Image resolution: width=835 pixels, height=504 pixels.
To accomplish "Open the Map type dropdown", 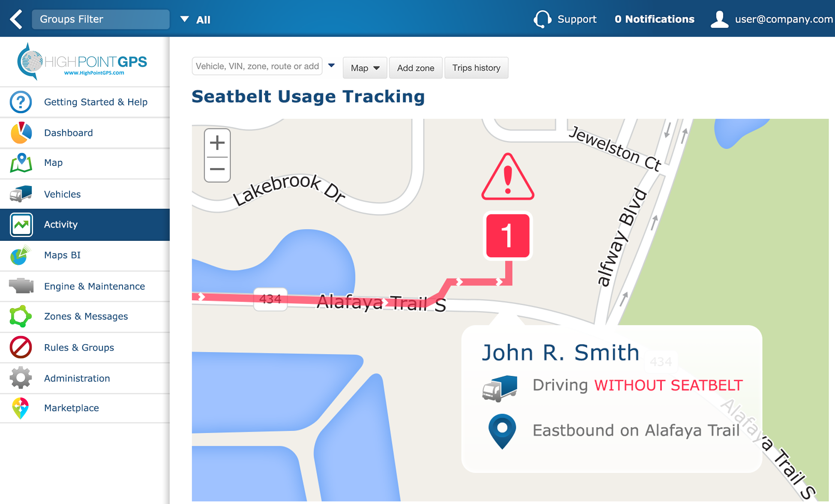I will [365, 68].
